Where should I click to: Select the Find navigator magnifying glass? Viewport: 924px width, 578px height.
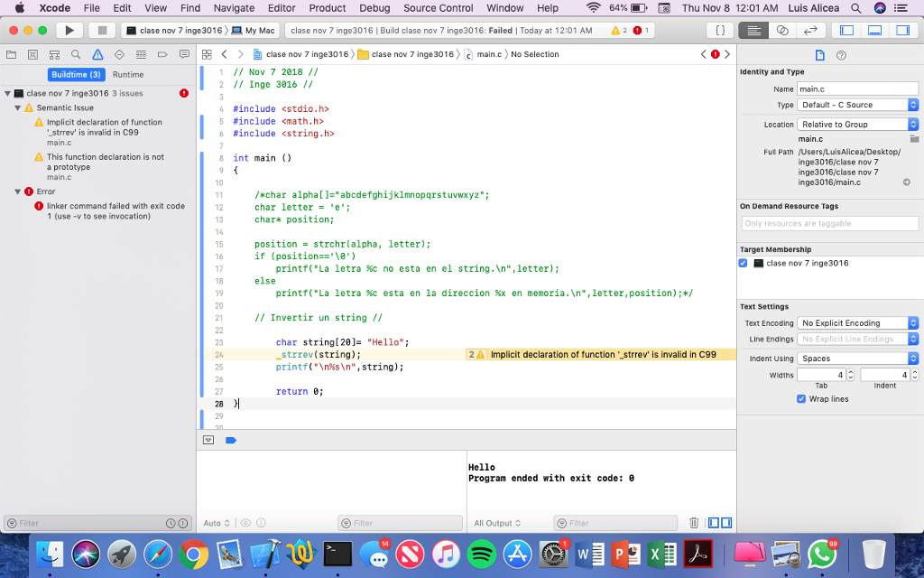point(76,54)
